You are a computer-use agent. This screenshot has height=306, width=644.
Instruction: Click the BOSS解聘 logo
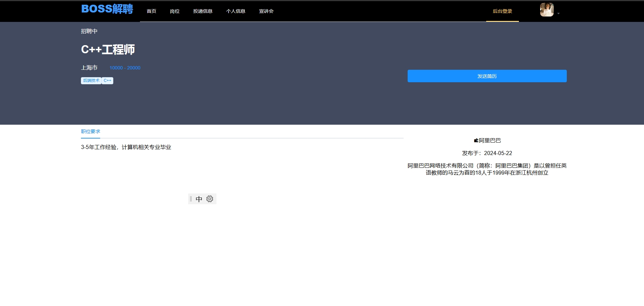107,9
